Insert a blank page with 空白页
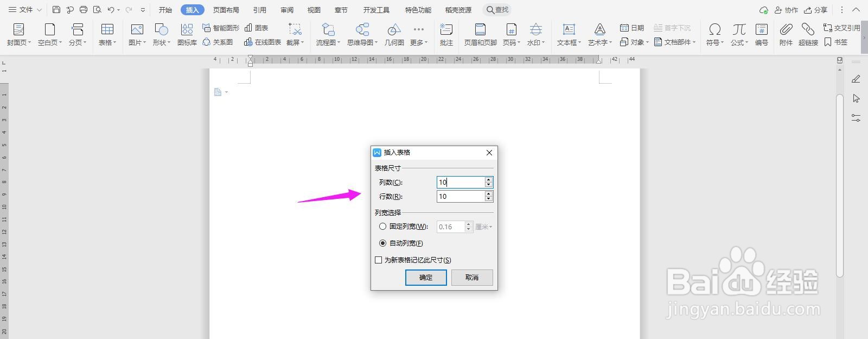The image size is (868, 339). point(49,34)
